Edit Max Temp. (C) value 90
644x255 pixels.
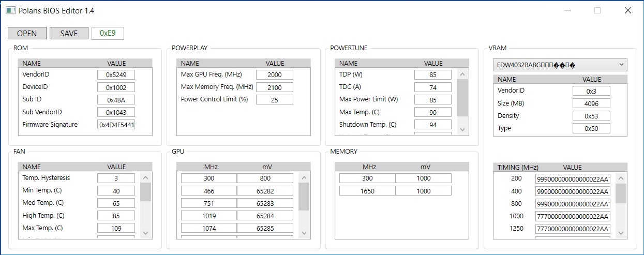433,112
